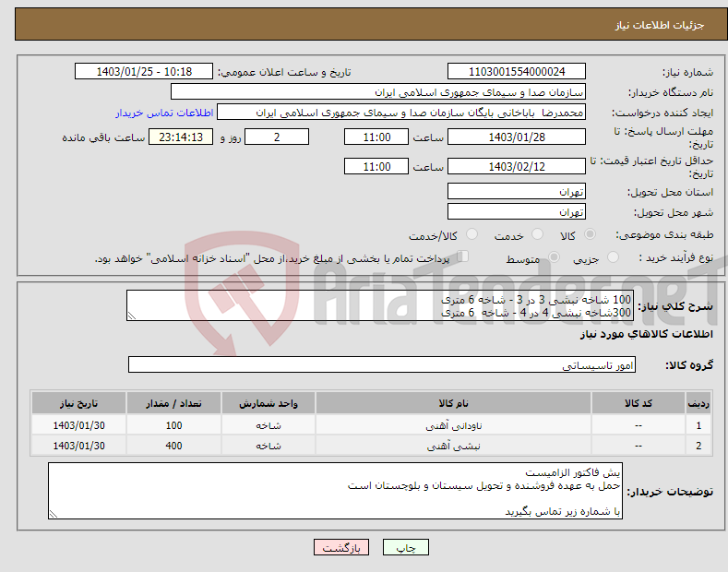Click the بازگشت (back) button
The width and height of the screenshot is (728, 572).
(341, 548)
